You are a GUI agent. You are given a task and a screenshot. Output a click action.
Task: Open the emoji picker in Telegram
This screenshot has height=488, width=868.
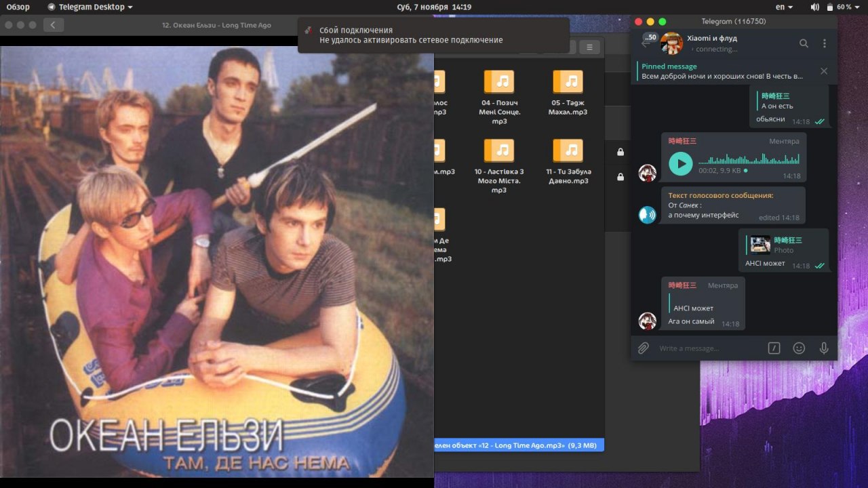(x=799, y=348)
